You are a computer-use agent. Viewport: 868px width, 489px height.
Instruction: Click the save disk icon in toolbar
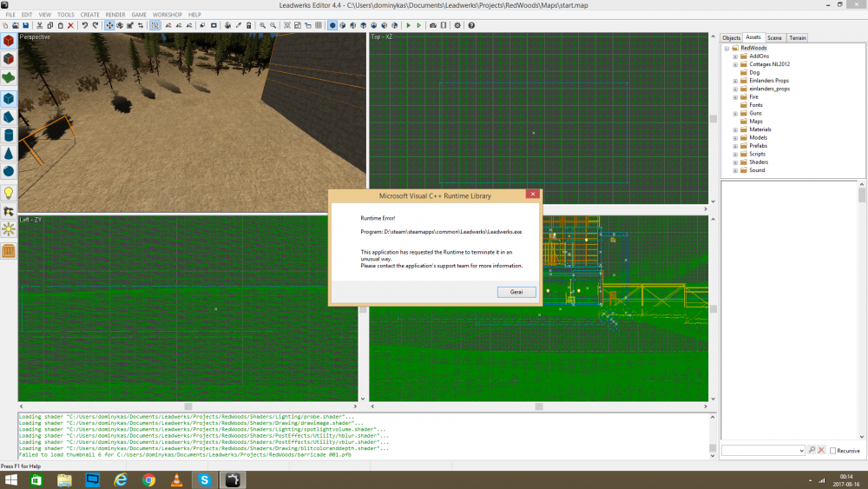(26, 25)
